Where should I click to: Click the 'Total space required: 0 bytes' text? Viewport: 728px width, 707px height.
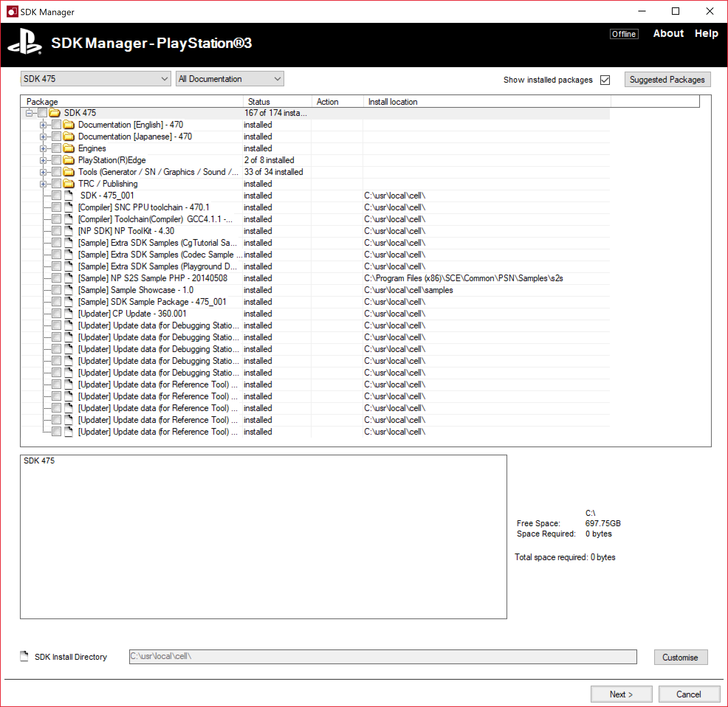565,557
